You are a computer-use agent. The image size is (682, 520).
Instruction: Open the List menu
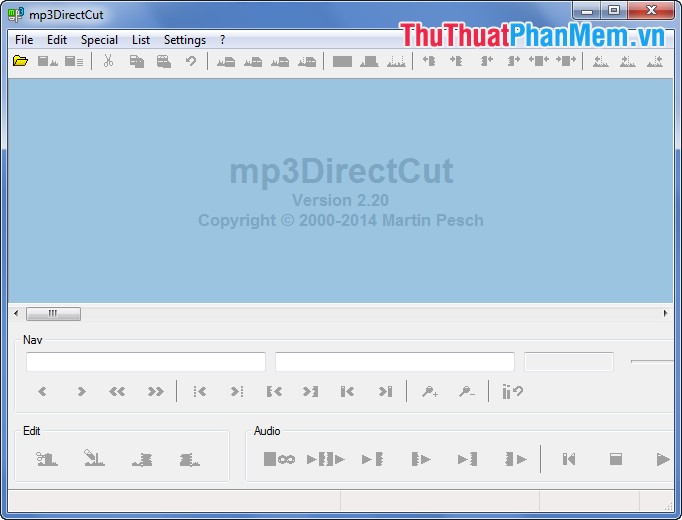click(x=141, y=40)
